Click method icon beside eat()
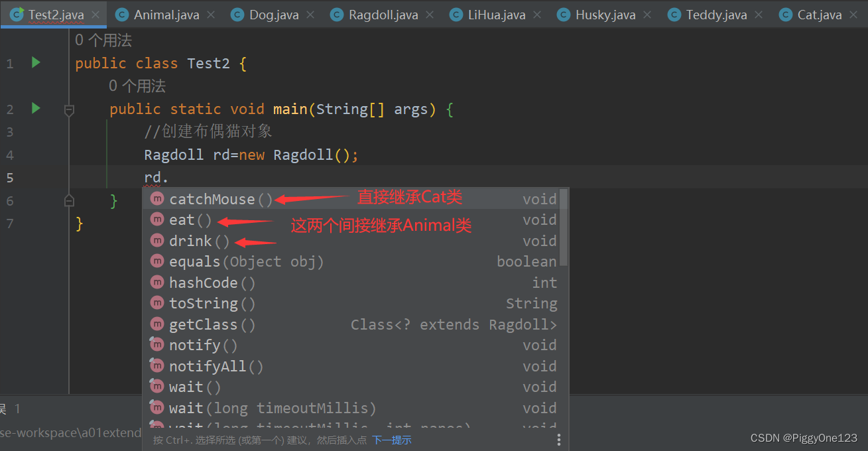Viewport: 868px width, 451px height. 156,220
